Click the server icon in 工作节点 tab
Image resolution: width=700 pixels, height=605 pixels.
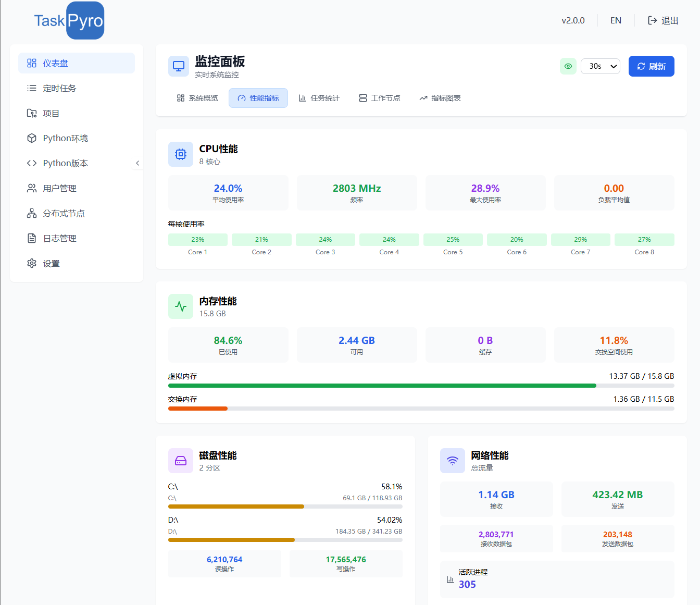(x=363, y=98)
